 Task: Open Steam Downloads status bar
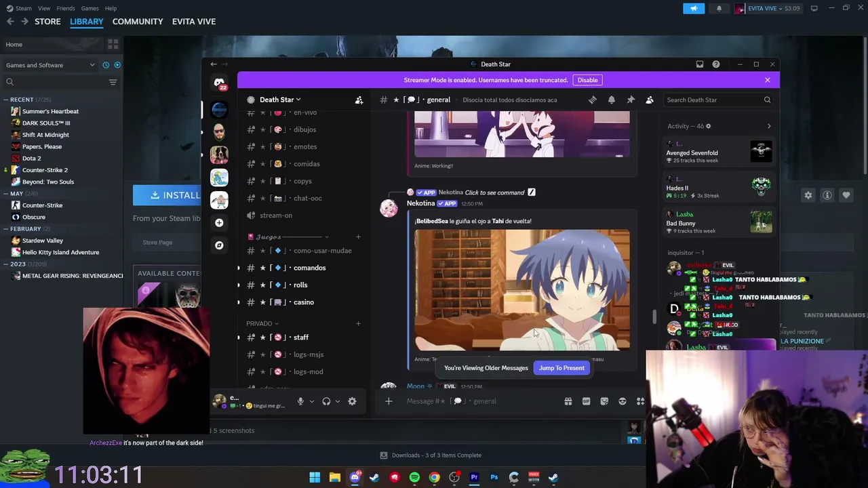[x=431, y=455]
